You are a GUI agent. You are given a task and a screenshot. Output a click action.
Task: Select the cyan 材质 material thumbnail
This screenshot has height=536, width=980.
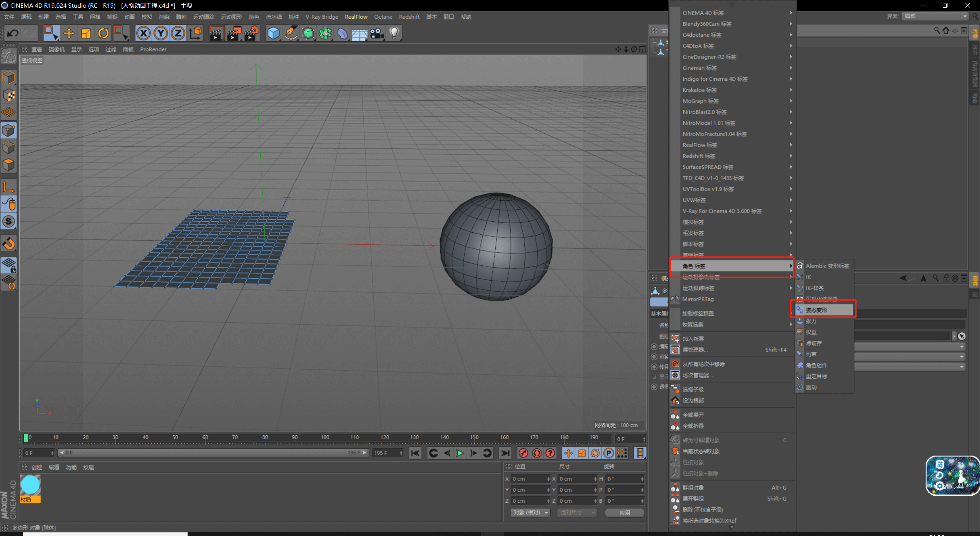click(30, 489)
